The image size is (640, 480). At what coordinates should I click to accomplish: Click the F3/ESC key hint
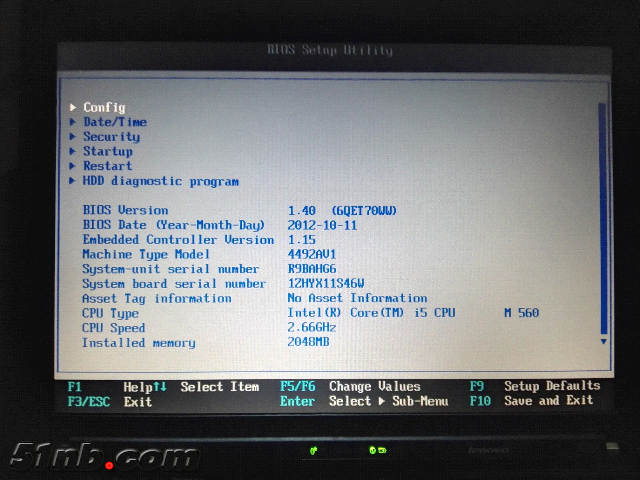[89, 402]
